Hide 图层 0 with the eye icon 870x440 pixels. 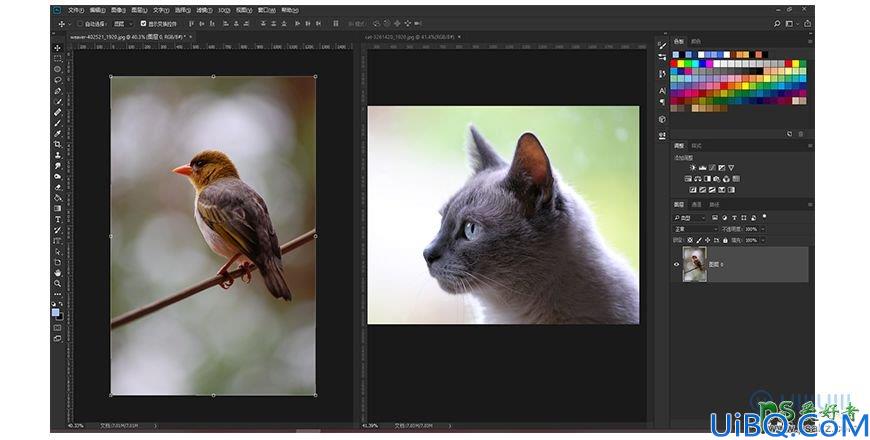tap(676, 265)
